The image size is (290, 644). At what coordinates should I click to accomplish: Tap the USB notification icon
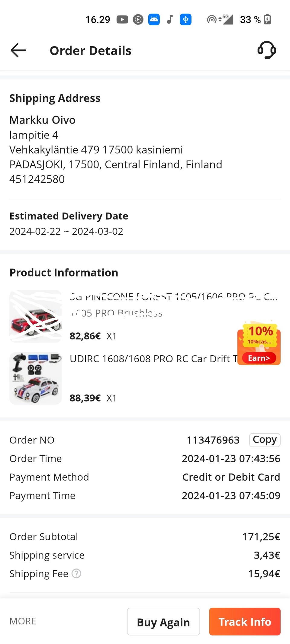click(185, 20)
